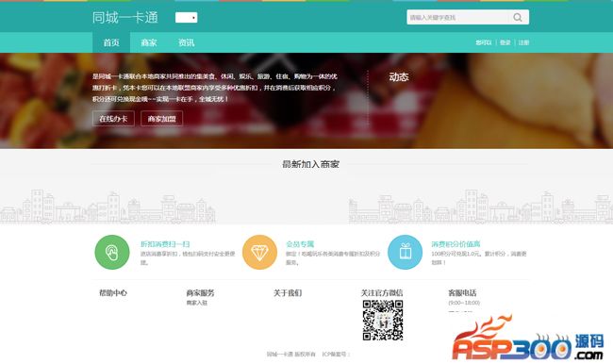Open the city selector dropdown beside logo
The image size is (613, 364).
tap(186, 18)
